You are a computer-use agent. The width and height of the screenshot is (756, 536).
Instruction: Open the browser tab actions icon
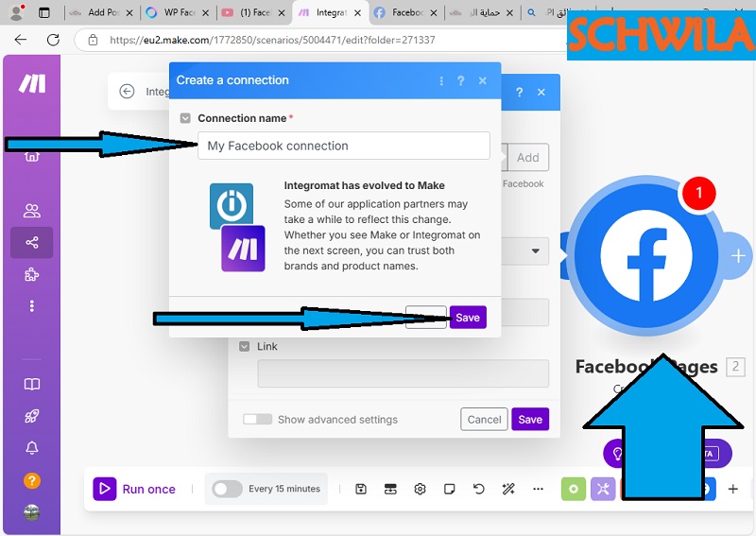[43, 12]
